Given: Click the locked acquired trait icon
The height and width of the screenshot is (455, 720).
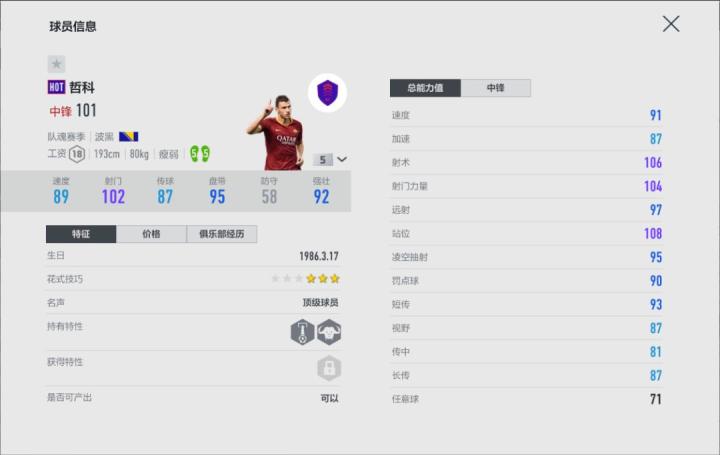Looking at the screenshot, I should coord(329,368).
